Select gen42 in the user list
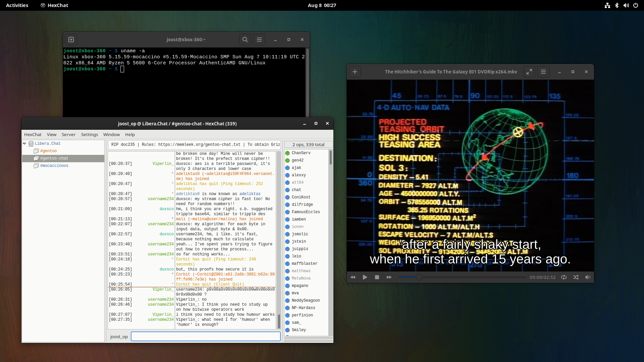The height and width of the screenshot is (362, 644). click(298, 160)
